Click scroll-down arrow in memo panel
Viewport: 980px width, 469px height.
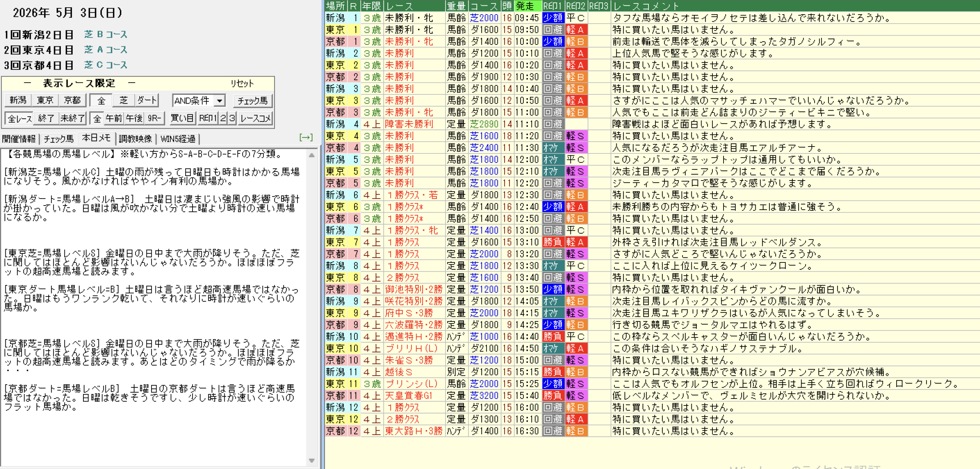[x=312, y=461]
